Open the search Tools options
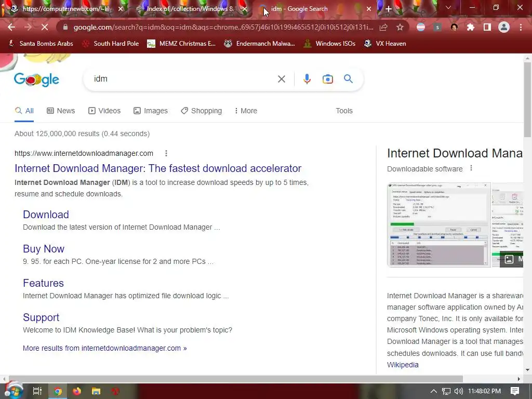Image resolution: width=532 pixels, height=399 pixels. pos(344,111)
